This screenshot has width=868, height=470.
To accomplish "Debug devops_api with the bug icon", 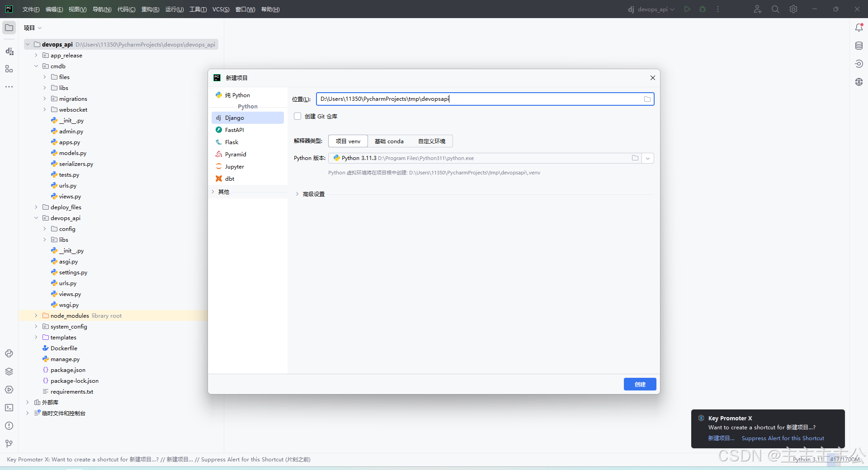I will [703, 9].
